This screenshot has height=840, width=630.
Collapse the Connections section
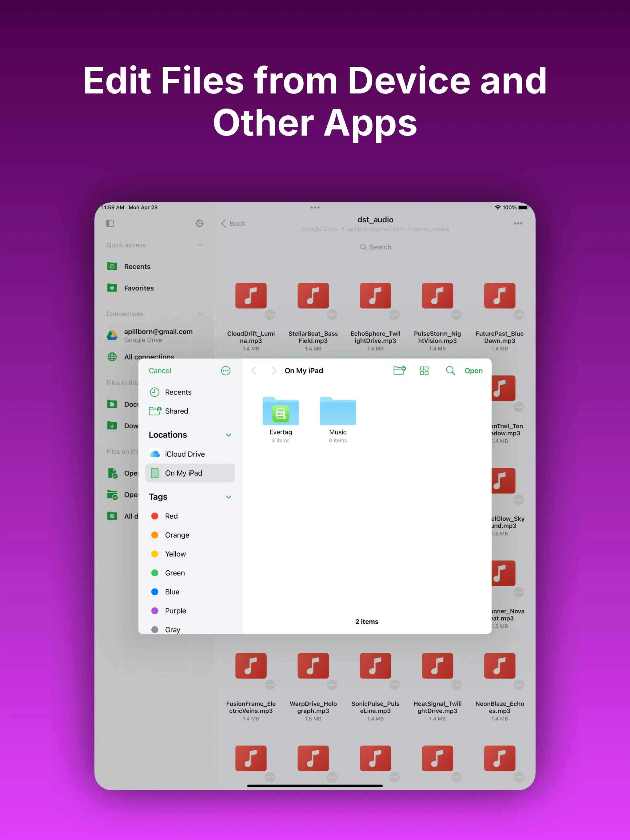pyautogui.click(x=200, y=314)
